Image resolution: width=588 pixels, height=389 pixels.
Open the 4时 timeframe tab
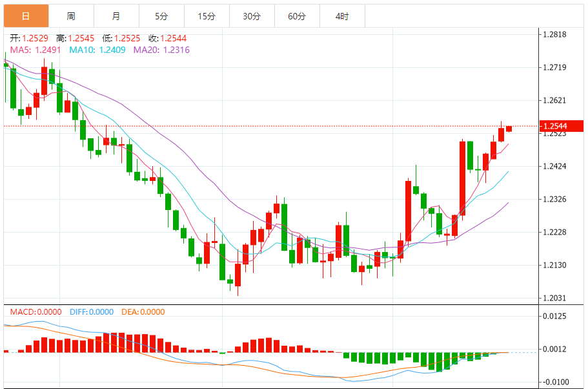[x=342, y=16]
